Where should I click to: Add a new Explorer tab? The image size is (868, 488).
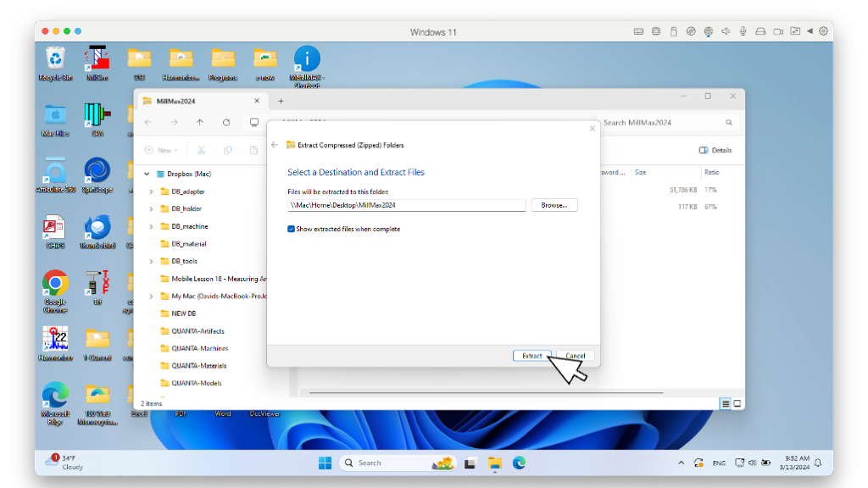point(281,102)
